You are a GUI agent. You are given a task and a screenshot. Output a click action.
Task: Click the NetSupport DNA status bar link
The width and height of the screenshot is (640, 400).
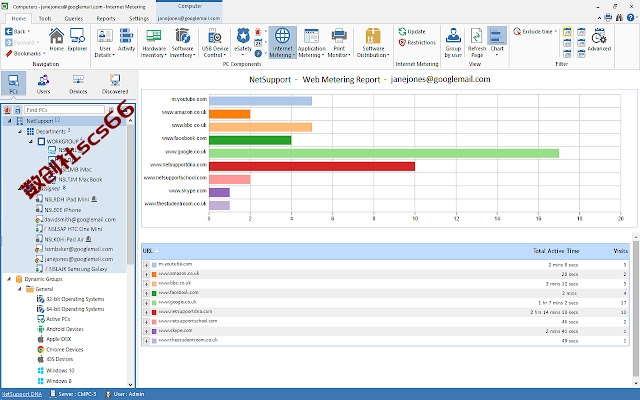pos(22,394)
